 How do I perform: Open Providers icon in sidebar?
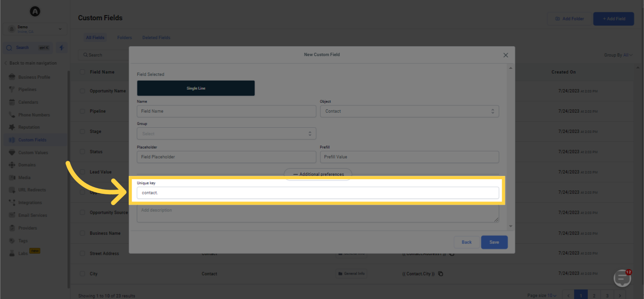[12, 228]
